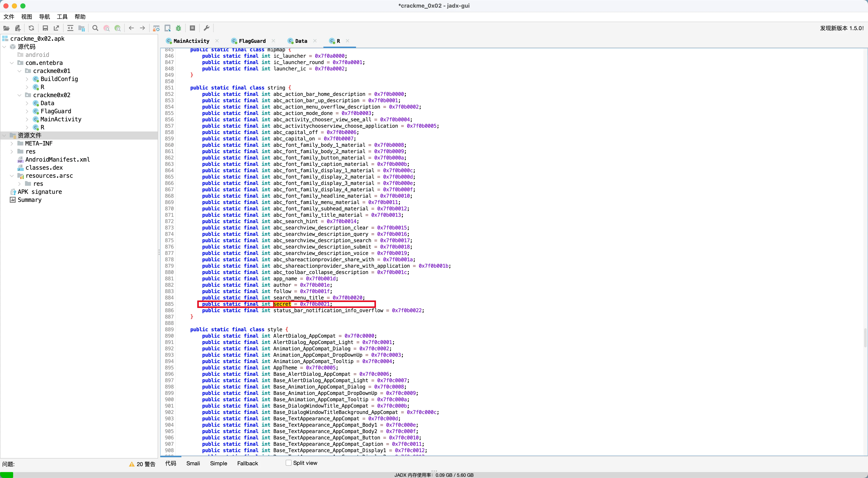Viewport: 868px width, 478px height.
Task: Click the navigate back arrow
Action: (x=131, y=28)
